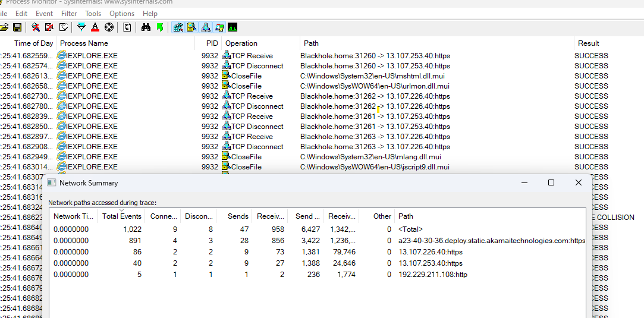Toggle Show Registry Activity button
The image size is (644, 318).
point(178,27)
